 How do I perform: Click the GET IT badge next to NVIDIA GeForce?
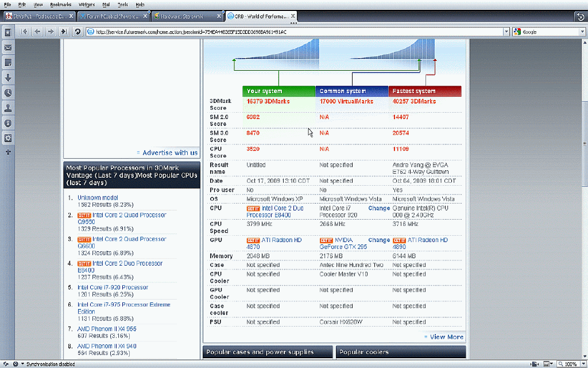(326, 241)
